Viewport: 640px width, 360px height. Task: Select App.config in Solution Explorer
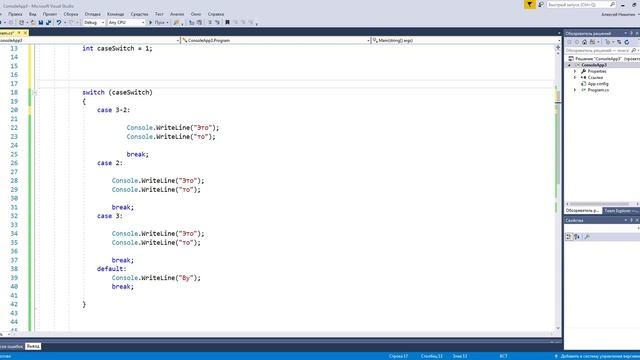click(598, 84)
